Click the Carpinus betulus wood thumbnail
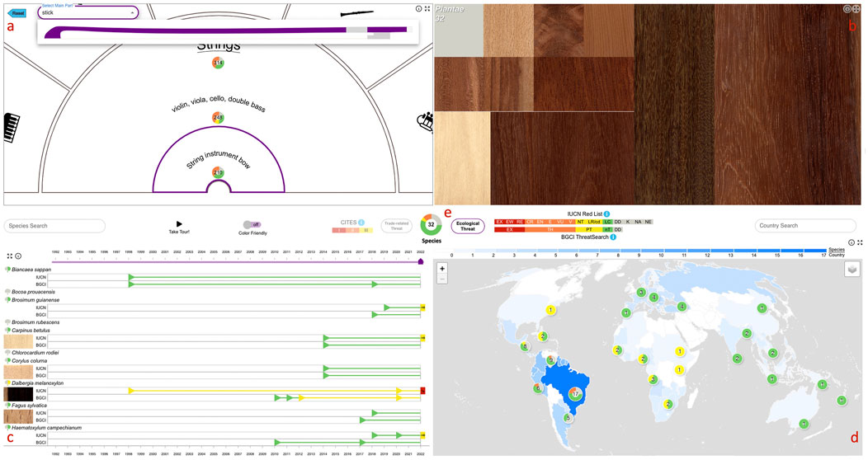 [18, 341]
